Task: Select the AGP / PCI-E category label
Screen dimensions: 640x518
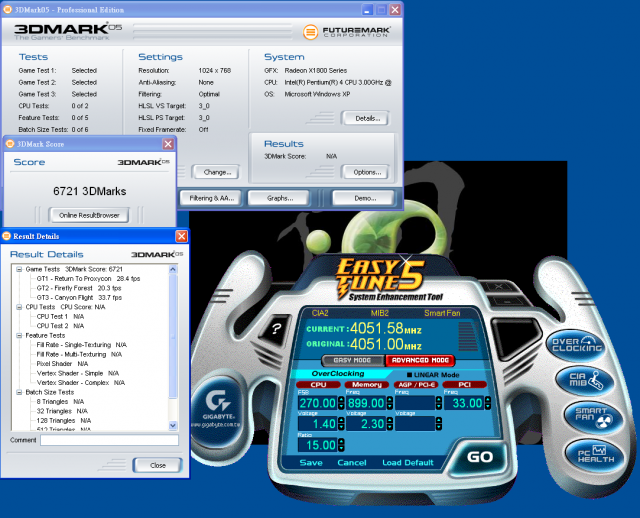Action: click(x=416, y=385)
